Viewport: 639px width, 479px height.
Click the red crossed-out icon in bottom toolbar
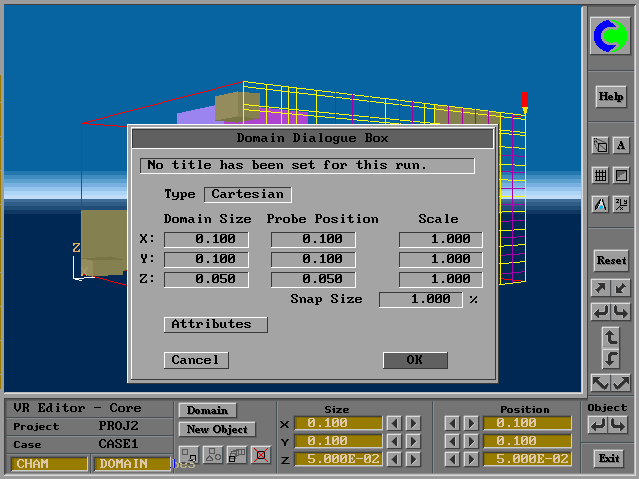coord(261,455)
